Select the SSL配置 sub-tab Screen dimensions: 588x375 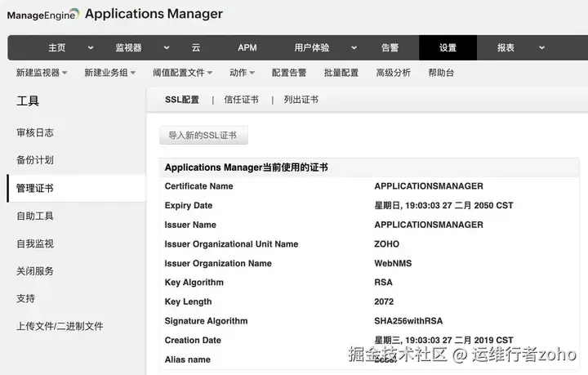tap(182, 100)
